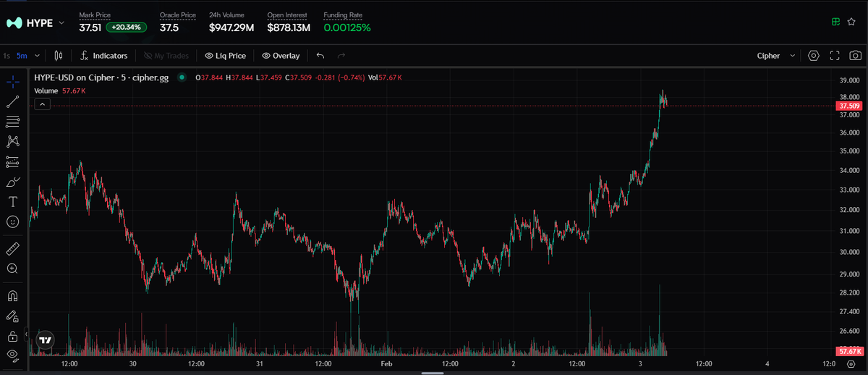Collapse the indicator legend arrow
Image resolution: width=868 pixels, height=375 pixels.
[x=42, y=104]
